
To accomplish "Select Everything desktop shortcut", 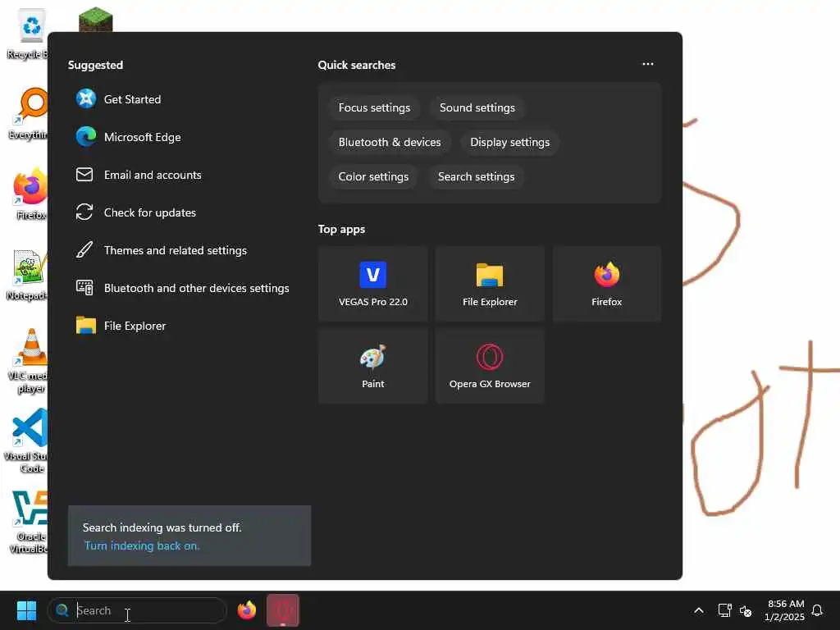I will click(x=28, y=113).
